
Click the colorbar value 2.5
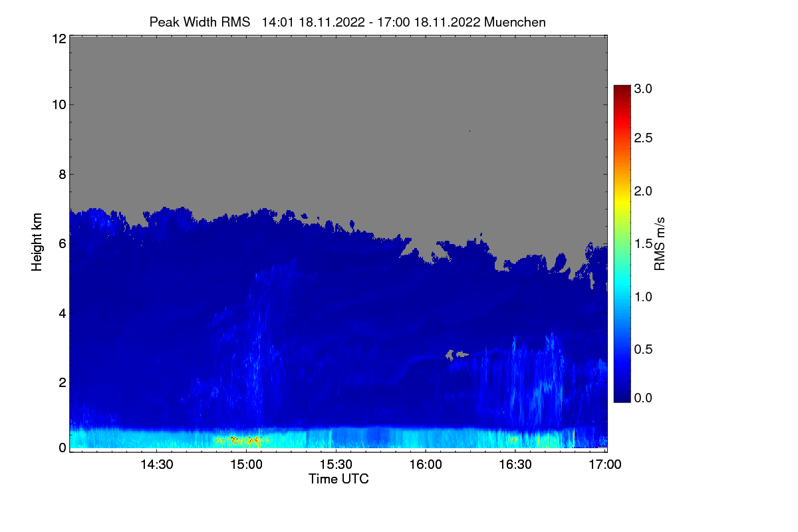643,138
